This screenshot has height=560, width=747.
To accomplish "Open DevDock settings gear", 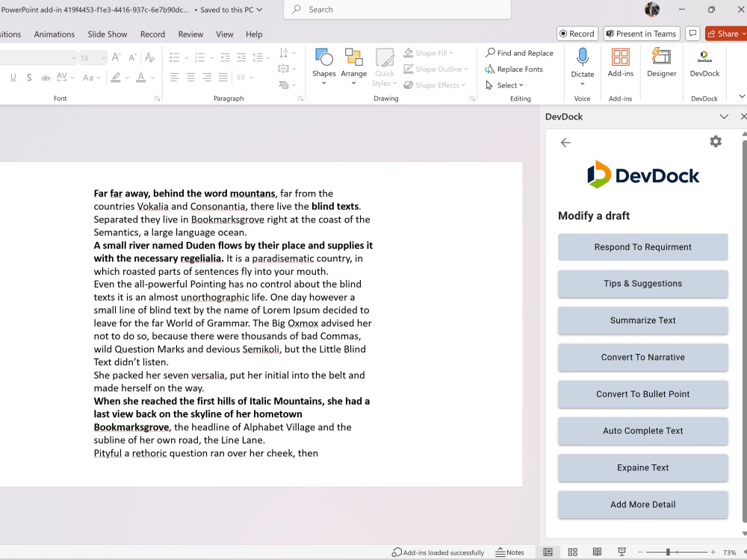I will 716,141.
